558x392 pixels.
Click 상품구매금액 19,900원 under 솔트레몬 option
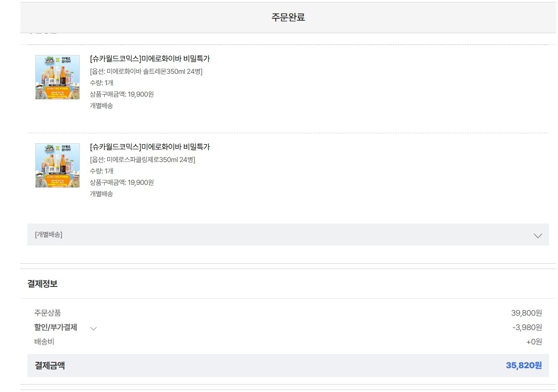coord(122,94)
